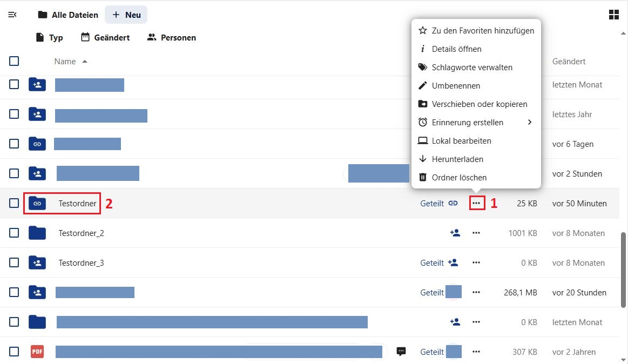The width and height of the screenshot is (628, 364).
Task: Click the vertical scrollbar thumb
Action: (624, 270)
